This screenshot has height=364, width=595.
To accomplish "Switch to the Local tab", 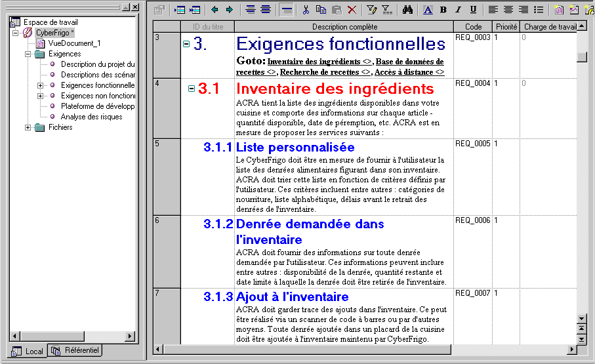I will [x=28, y=351].
